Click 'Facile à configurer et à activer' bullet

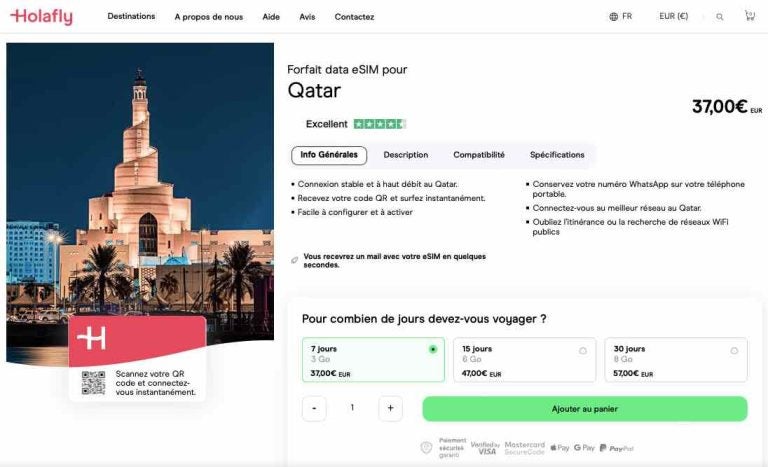[355, 212]
